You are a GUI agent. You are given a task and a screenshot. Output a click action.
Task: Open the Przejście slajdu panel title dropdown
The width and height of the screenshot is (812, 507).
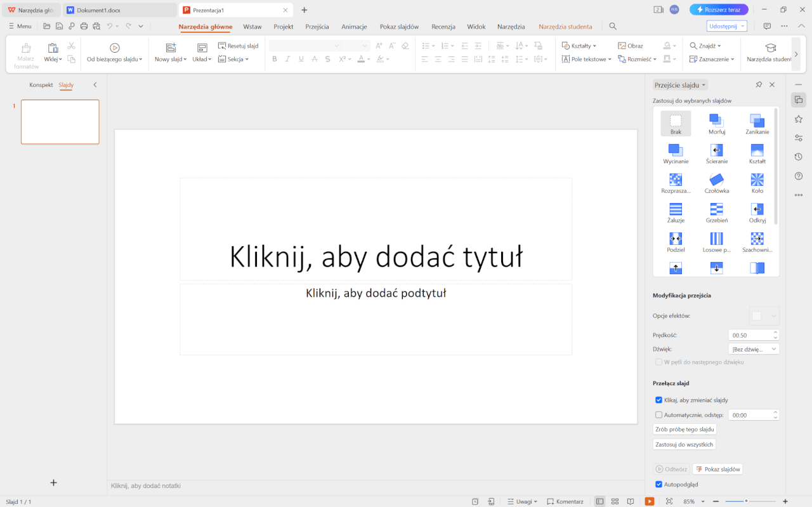(680, 84)
